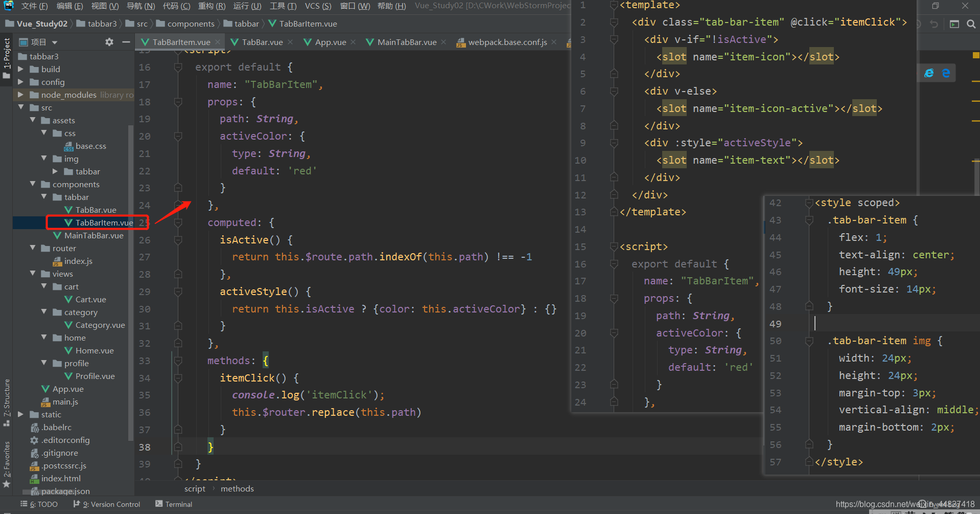This screenshot has height=514, width=980.
Task: Switch to webpack.base.conf.js editor tab
Action: (x=507, y=42)
